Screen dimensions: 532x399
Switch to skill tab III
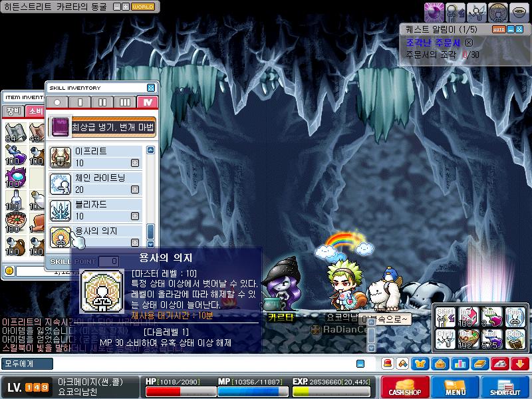(124, 102)
